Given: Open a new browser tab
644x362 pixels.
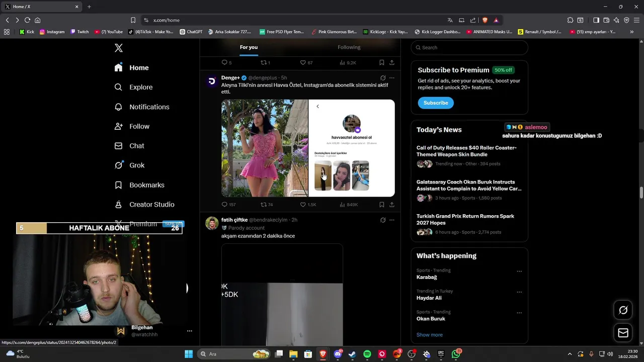Looking at the screenshot, I should tap(89, 7).
